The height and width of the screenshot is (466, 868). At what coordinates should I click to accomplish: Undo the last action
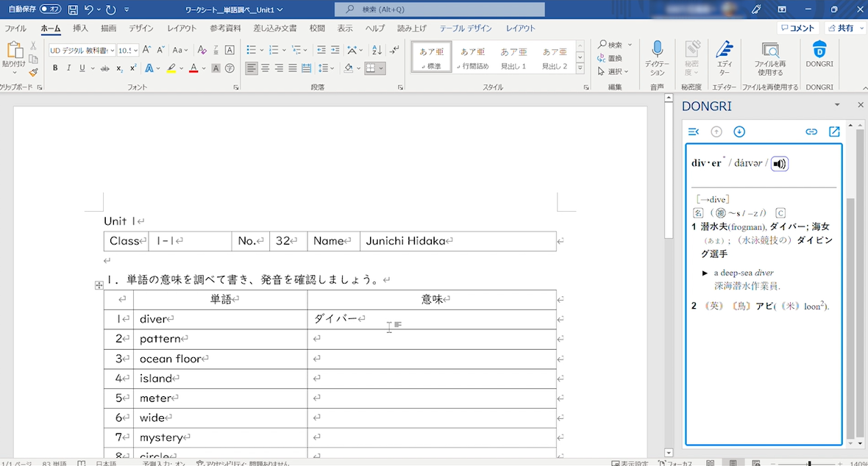[x=88, y=10]
